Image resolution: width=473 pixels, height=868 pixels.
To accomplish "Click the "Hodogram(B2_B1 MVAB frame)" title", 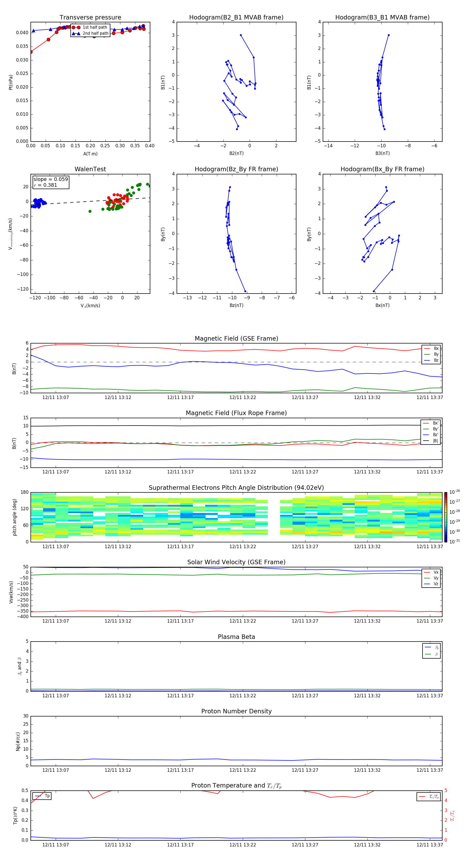I will (236, 18).
